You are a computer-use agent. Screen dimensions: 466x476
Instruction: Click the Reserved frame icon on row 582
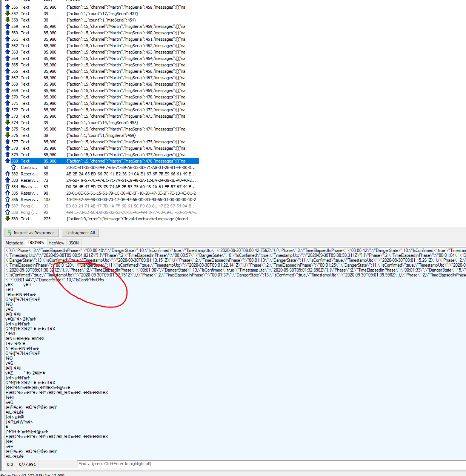pyautogui.click(x=7, y=174)
